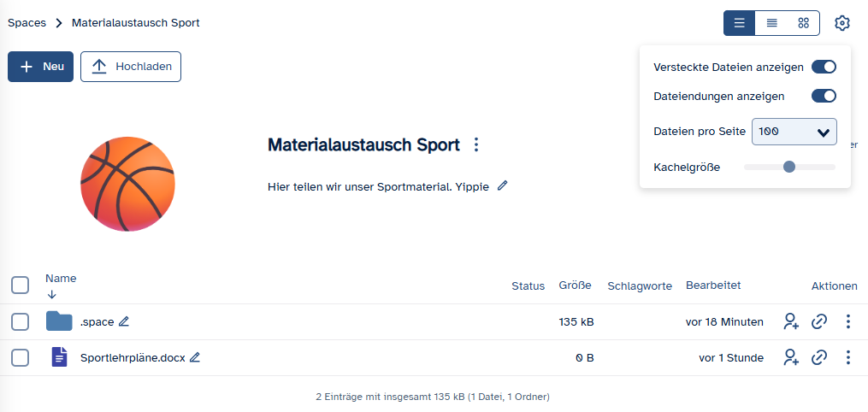Click rename pencil beside Sportlehrpläne.docx
Viewport: 868px width, 412px height.
195,357
